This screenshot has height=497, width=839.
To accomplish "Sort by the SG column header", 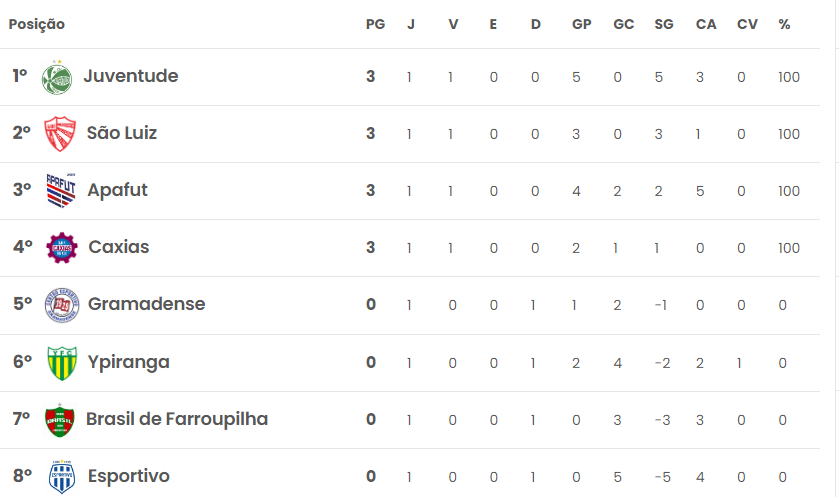I will 663,25.
